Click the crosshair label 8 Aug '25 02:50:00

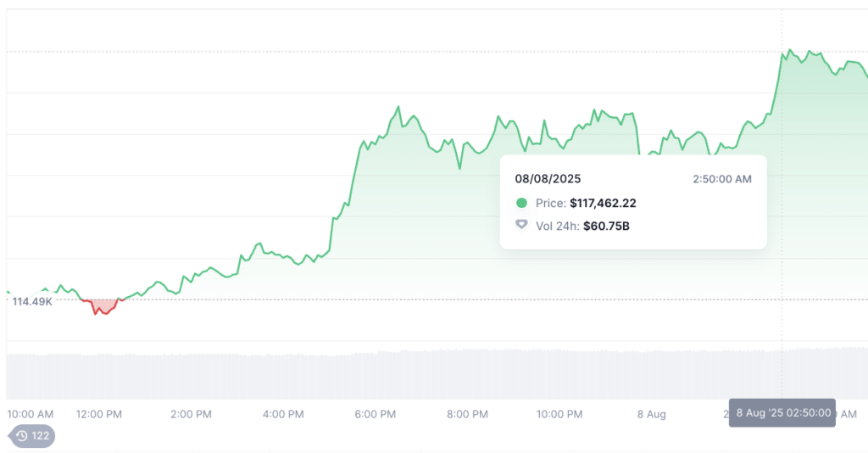tap(782, 412)
